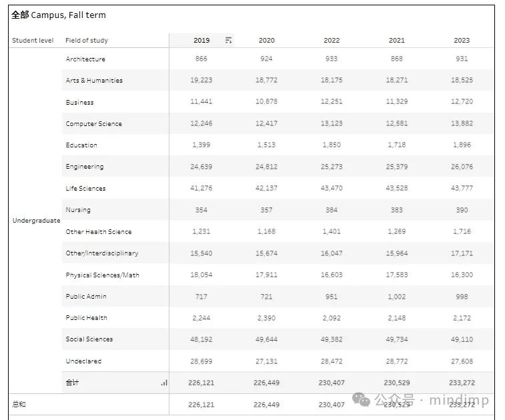Select the Computer Science row label
Image resolution: width=505 pixels, height=420 pixels.
click(93, 124)
